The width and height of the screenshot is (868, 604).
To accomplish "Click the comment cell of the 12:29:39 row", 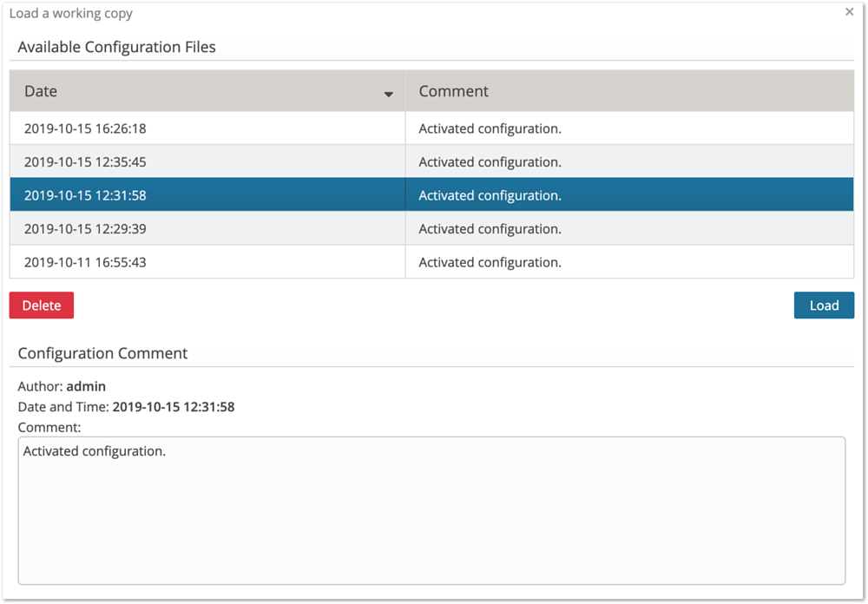I will pos(490,229).
